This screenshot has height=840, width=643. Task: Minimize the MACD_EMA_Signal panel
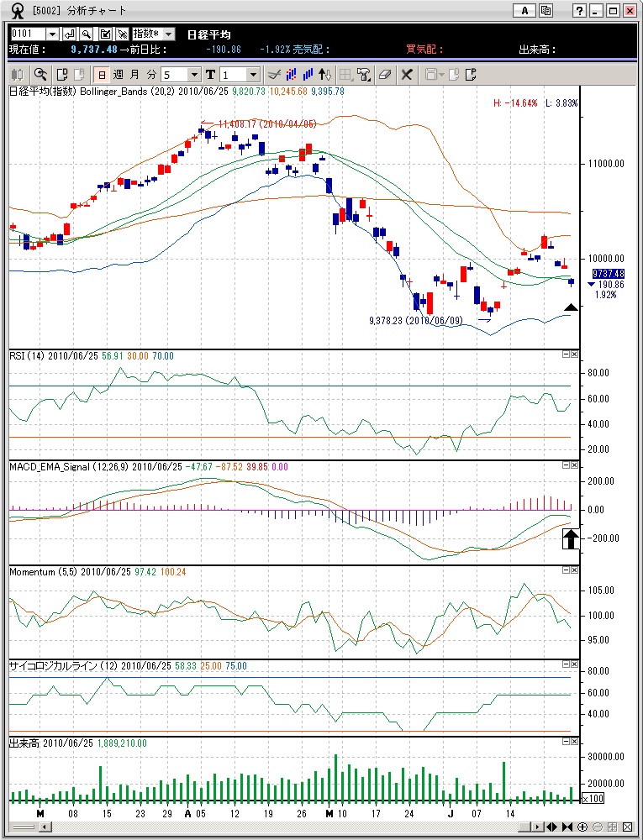coord(566,465)
